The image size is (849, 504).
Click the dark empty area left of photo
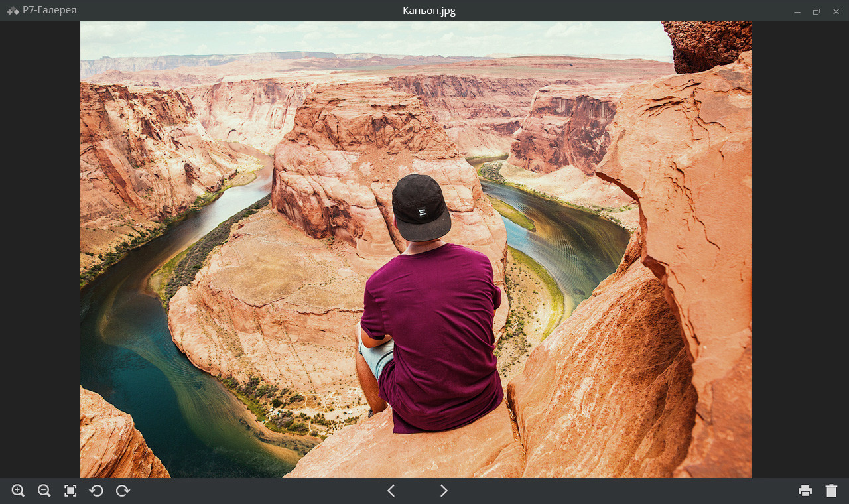pyautogui.click(x=40, y=252)
